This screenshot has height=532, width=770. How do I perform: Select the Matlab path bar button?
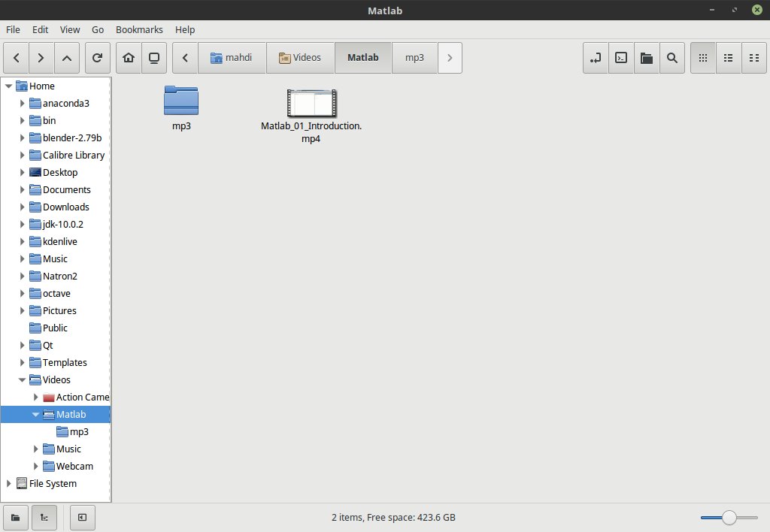pyautogui.click(x=363, y=58)
